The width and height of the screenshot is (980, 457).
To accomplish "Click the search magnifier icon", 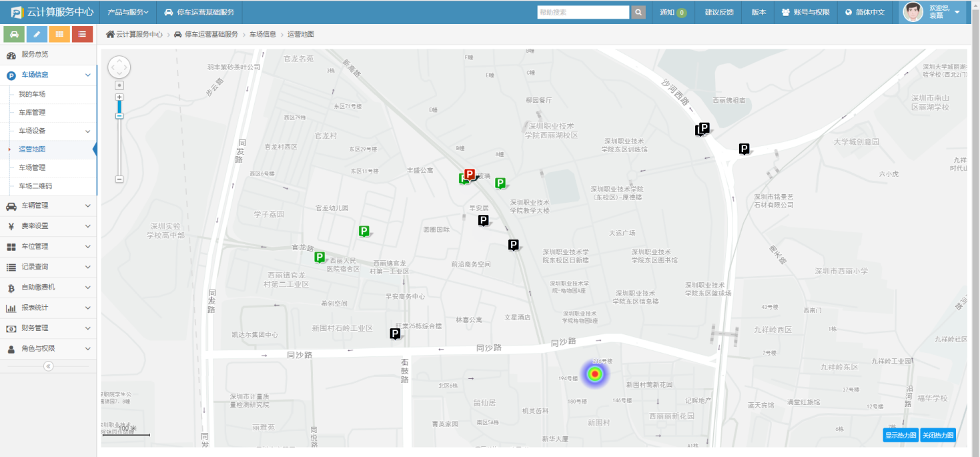I will pos(636,11).
